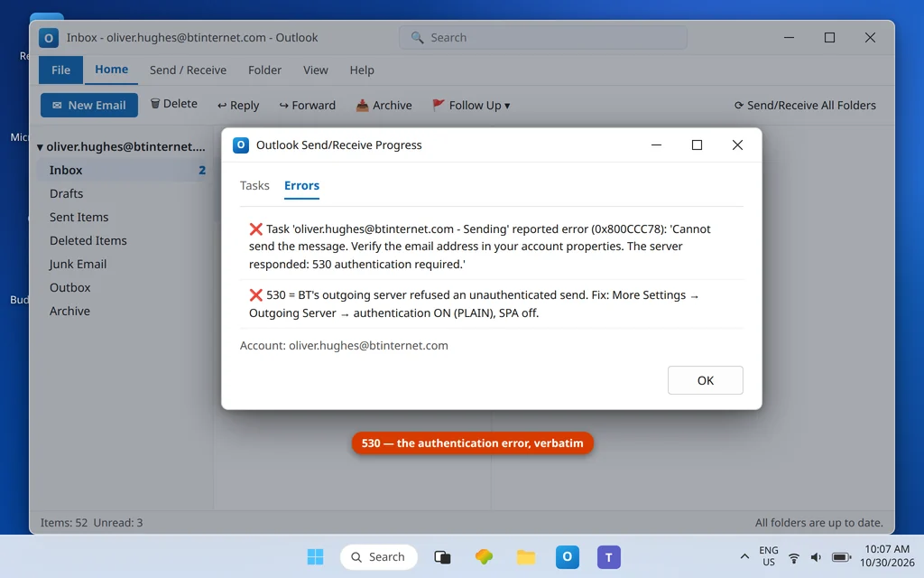Click the Outlook icon in the taskbar

(568, 556)
